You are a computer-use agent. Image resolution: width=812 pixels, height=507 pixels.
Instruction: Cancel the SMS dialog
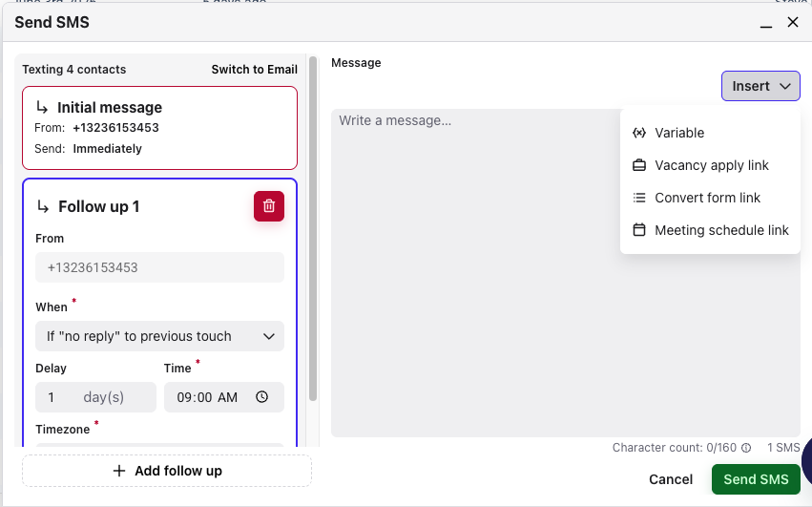671,479
